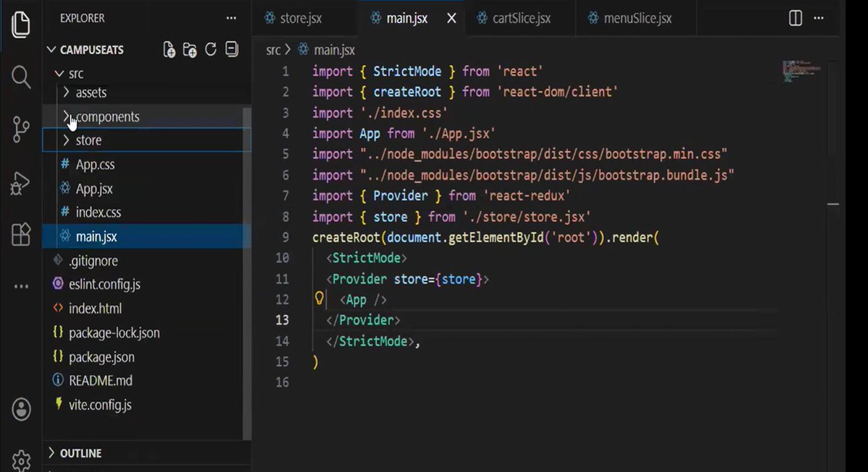This screenshot has height=472, width=868.
Task: Close the main.jsx editor tab
Action: [x=451, y=19]
